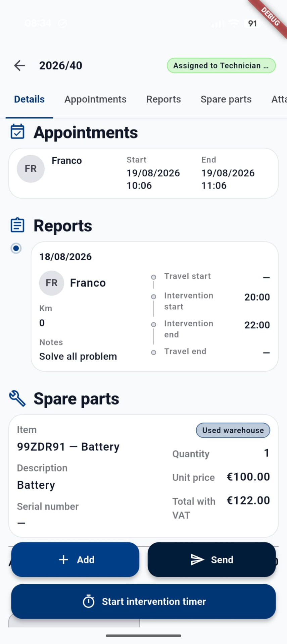Screen dimensions: 287x644
Task: Select the Details tab
Action: pyautogui.click(x=29, y=99)
